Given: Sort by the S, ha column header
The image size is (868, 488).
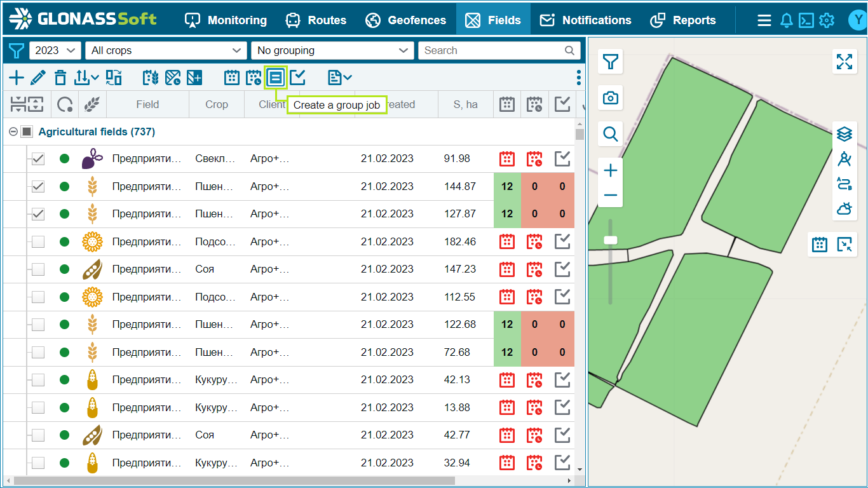Looking at the screenshot, I should [x=466, y=104].
